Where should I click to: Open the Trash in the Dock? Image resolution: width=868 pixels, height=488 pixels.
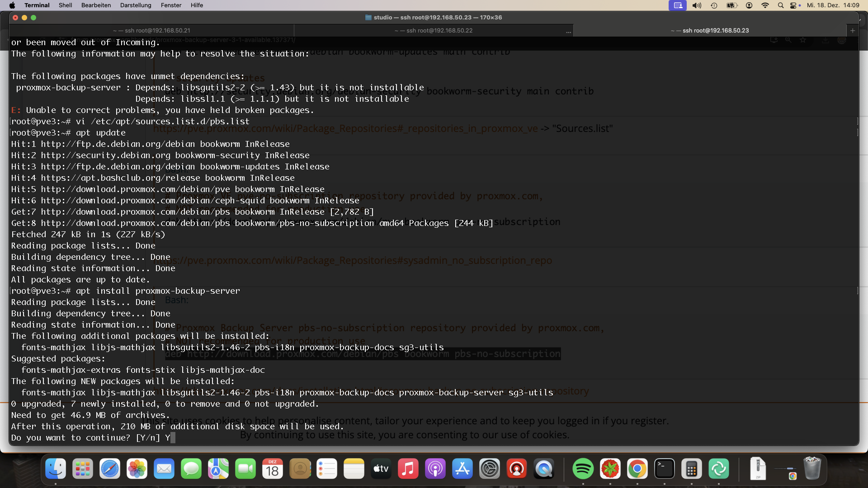pyautogui.click(x=812, y=469)
